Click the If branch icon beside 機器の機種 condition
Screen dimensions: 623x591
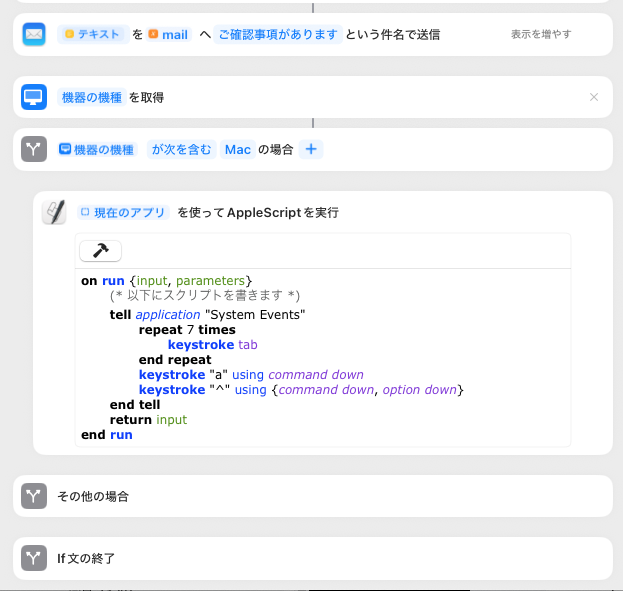34,149
